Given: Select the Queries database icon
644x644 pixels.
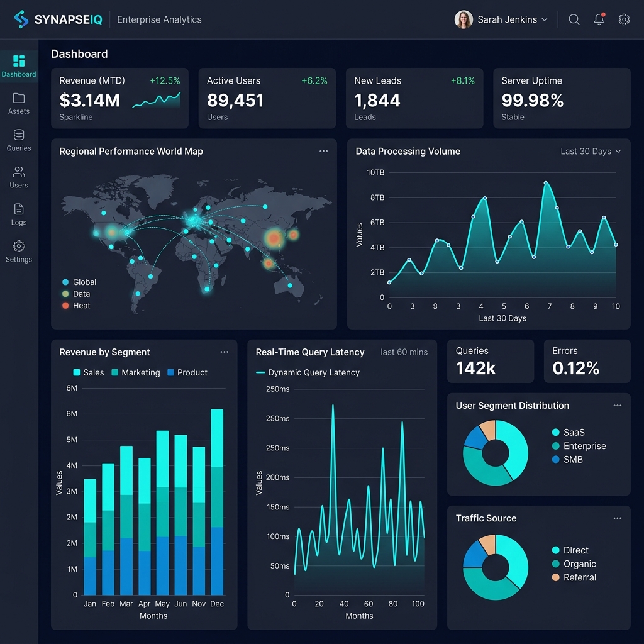Looking at the screenshot, I should [19, 135].
